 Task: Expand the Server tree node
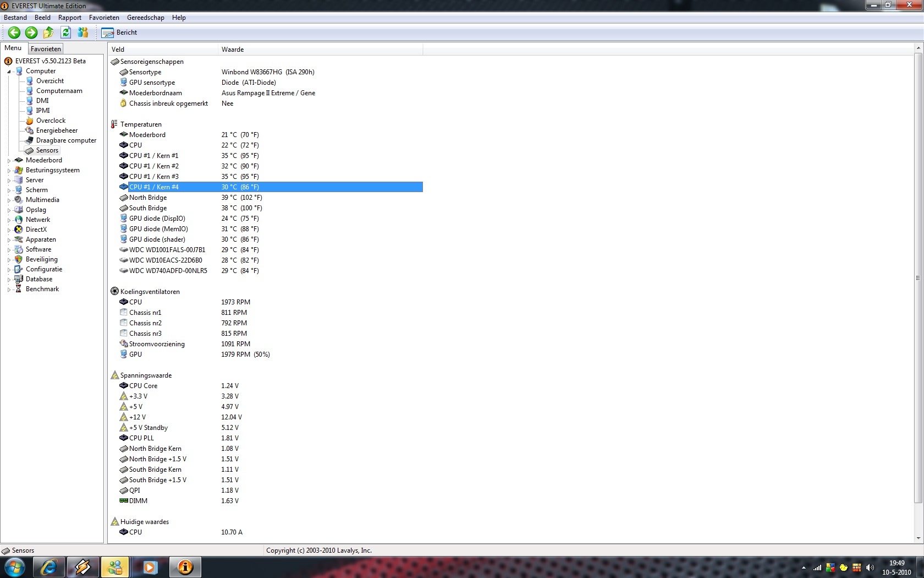[9, 181]
